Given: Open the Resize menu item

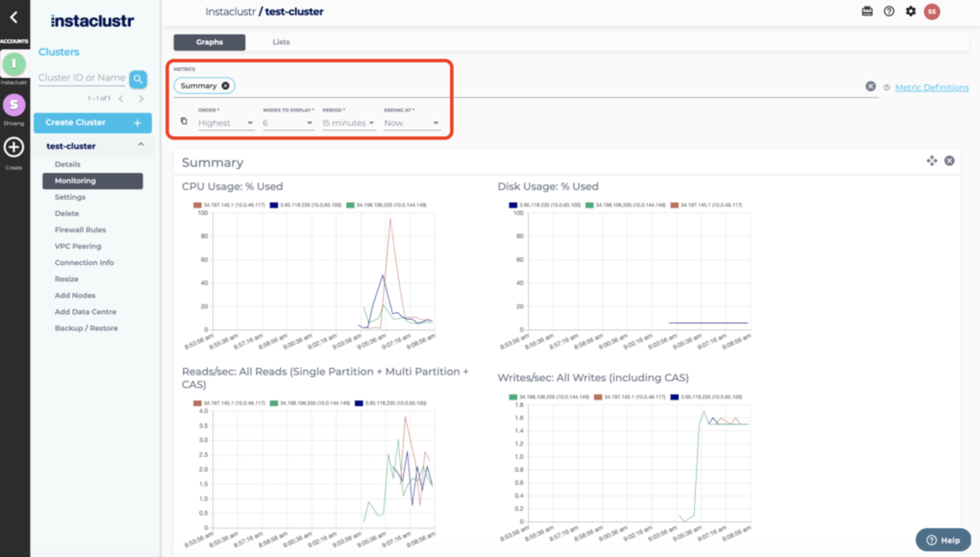Looking at the screenshot, I should pyautogui.click(x=66, y=279).
